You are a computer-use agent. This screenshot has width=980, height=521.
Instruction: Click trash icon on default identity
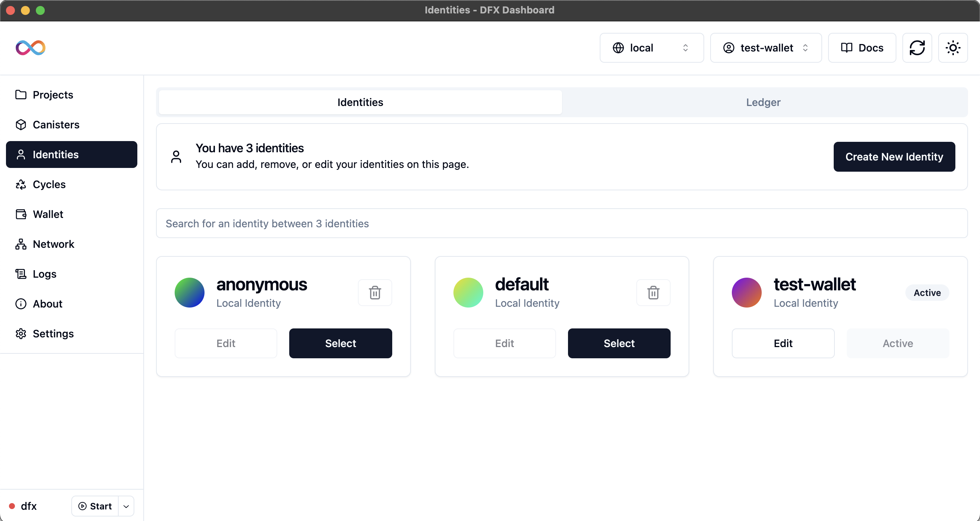click(653, 293)
